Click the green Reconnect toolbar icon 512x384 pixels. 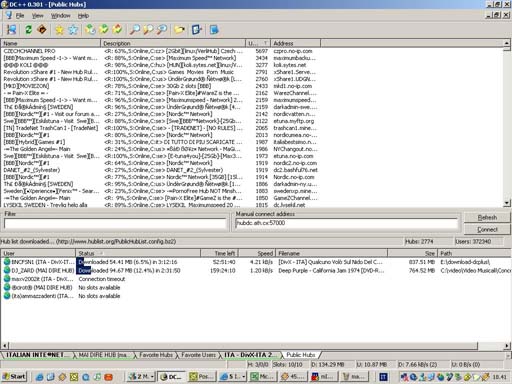pyautogui.click(x=28, y=30)
